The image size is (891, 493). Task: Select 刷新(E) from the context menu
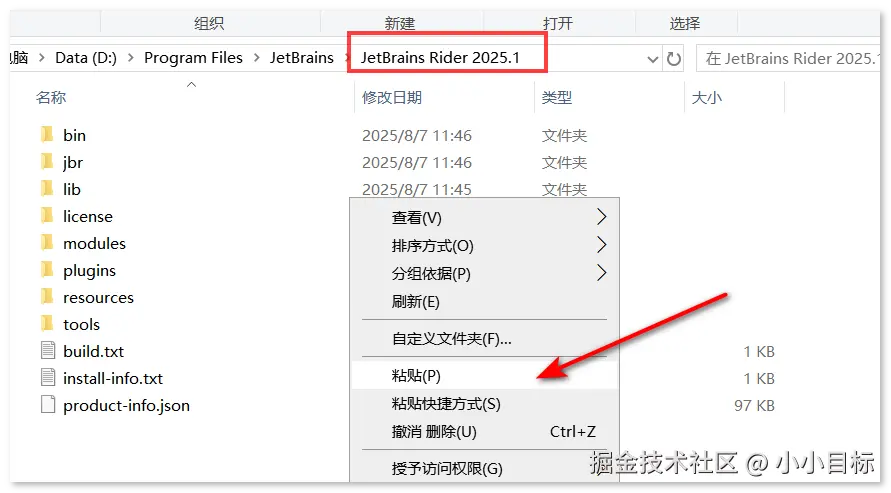coord(484,302)
